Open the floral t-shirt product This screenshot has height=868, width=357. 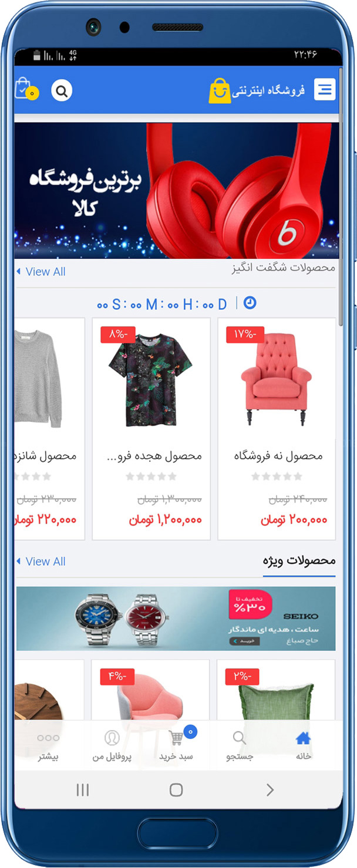click(x=151, y=380)
